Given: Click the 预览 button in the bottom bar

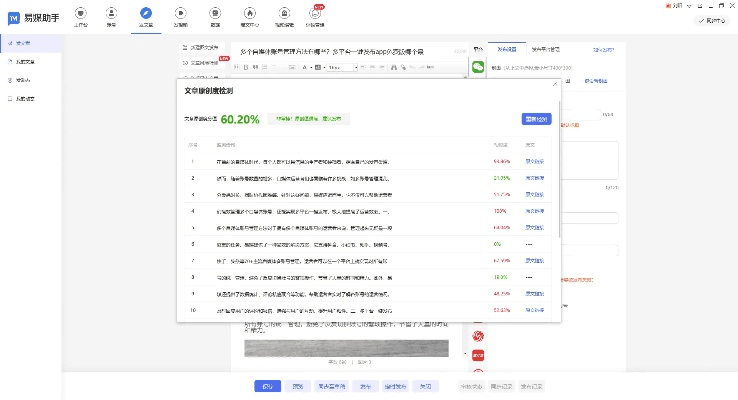Looking at the screenshot, I should tap(297, 386).
